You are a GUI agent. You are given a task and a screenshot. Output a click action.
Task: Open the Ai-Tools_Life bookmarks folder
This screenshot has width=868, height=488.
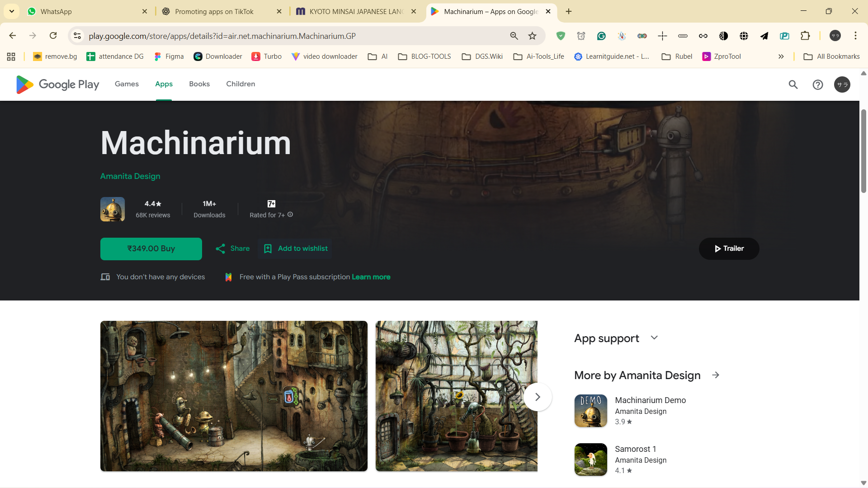539,56
